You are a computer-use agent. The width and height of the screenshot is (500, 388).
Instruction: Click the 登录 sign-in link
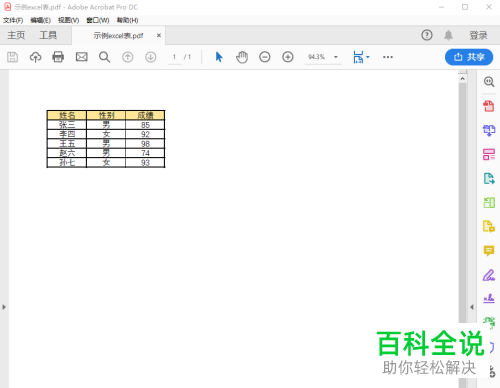478,35
